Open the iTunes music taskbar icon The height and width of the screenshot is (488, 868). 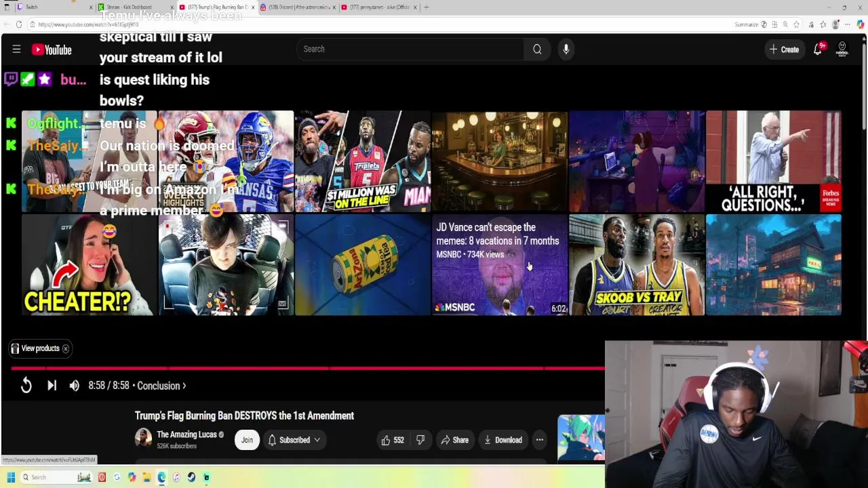[176, 477]
